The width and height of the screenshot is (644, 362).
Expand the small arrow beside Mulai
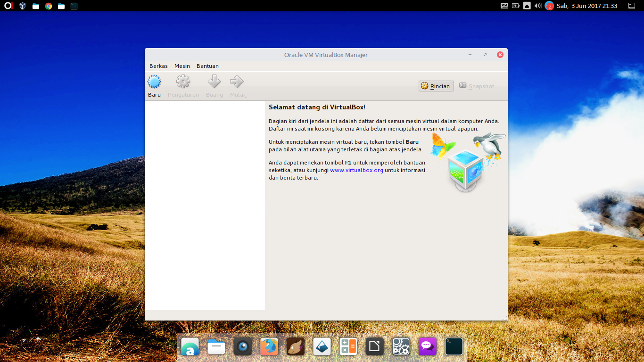[246, 96]
